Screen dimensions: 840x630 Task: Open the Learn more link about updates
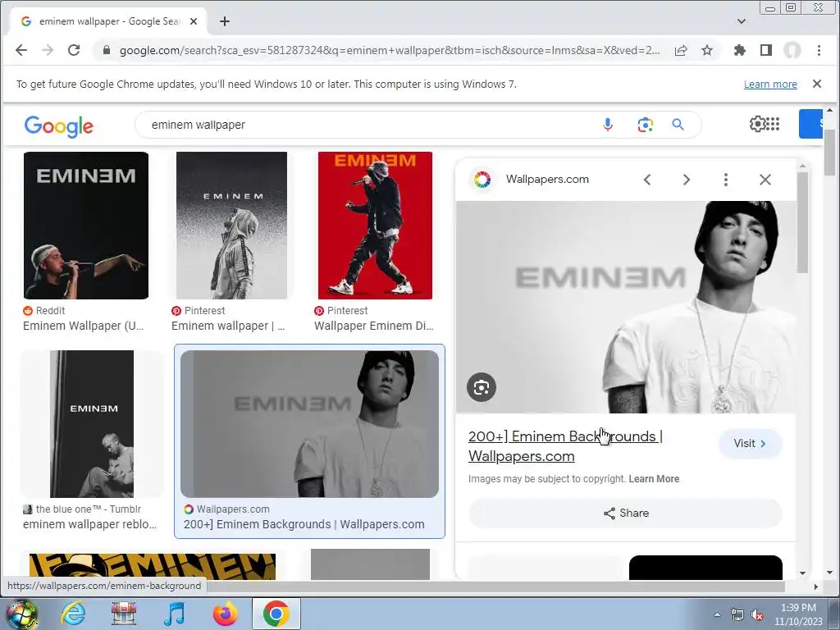point(770,84)
